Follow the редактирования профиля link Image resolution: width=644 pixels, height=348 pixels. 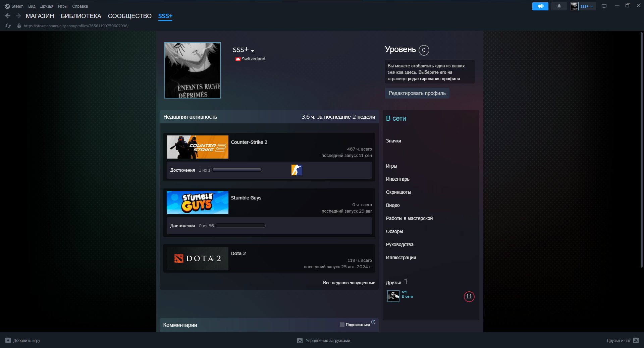point(434,79)
